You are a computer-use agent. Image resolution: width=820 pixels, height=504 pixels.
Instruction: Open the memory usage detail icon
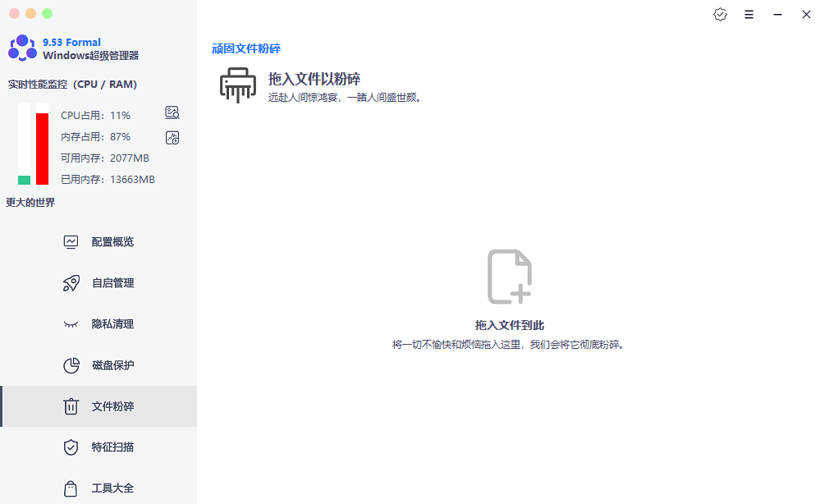point(172,138)
